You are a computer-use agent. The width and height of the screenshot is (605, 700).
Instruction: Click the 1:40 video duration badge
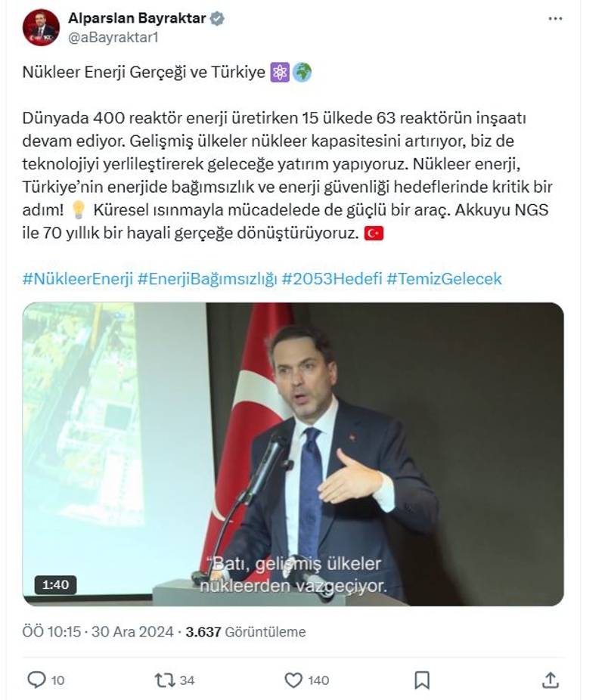[55, 584]
